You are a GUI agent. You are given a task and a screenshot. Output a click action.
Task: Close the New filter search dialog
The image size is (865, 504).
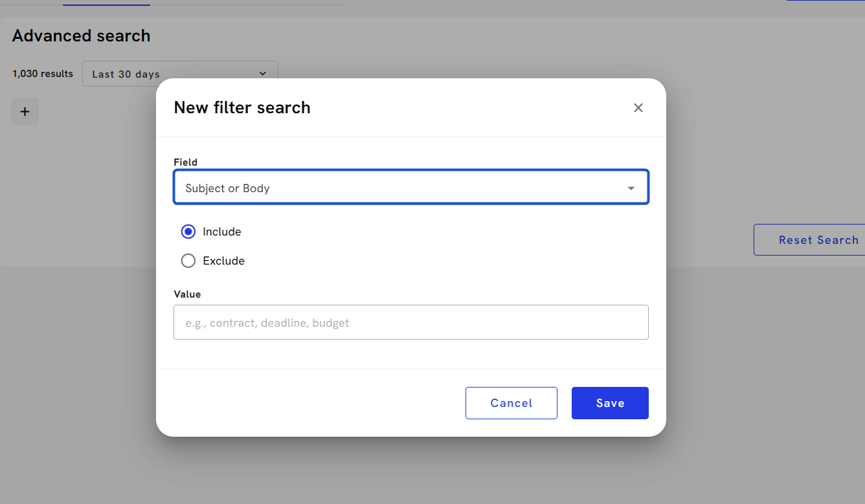[638, 108]
